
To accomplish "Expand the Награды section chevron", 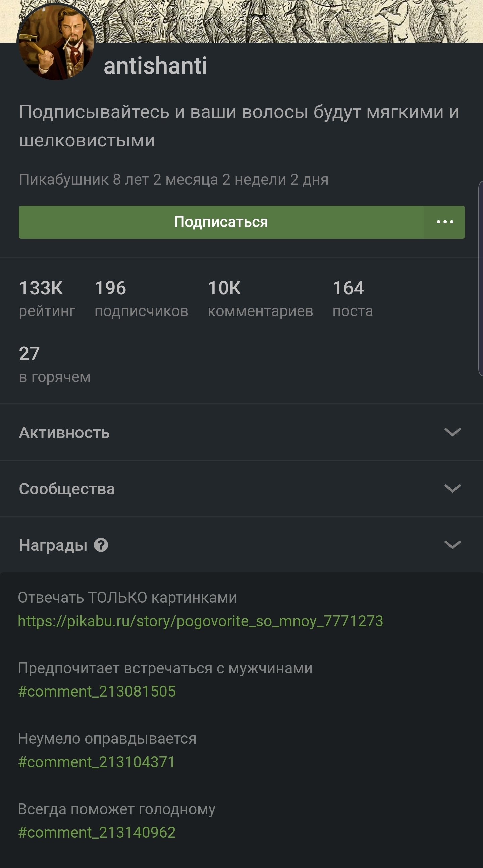I will pyautogui.click(x=452, y=545).
